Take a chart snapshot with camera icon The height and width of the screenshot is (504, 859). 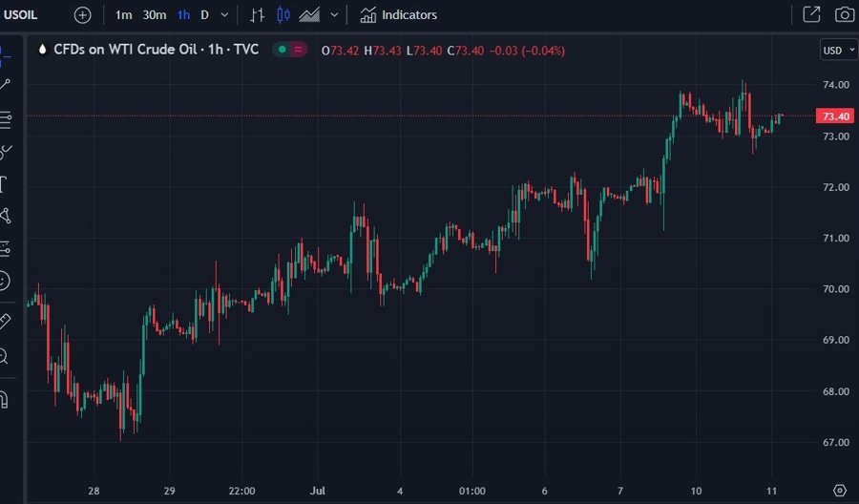coord(844,15)
